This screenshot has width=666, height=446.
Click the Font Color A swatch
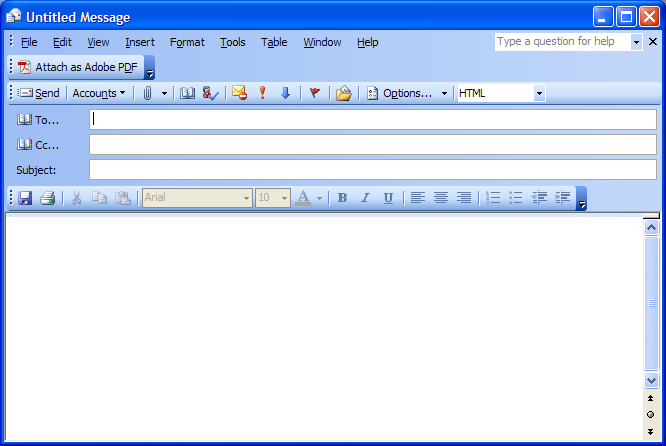(303, 198)
